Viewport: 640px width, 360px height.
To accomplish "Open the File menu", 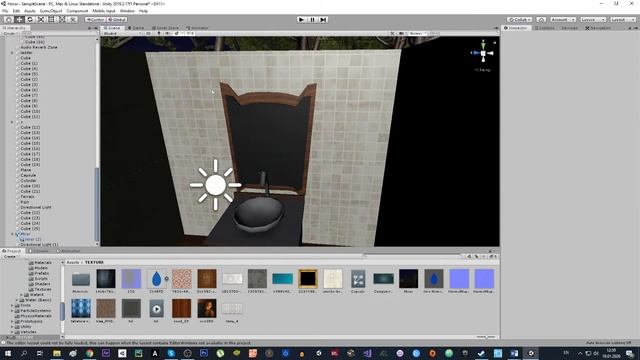I will (5, 11).
